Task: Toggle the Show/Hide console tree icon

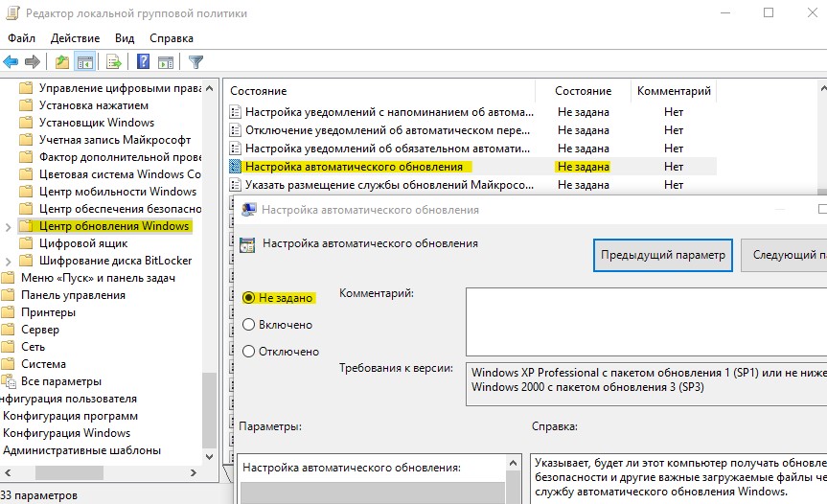Action: [85, 62]
